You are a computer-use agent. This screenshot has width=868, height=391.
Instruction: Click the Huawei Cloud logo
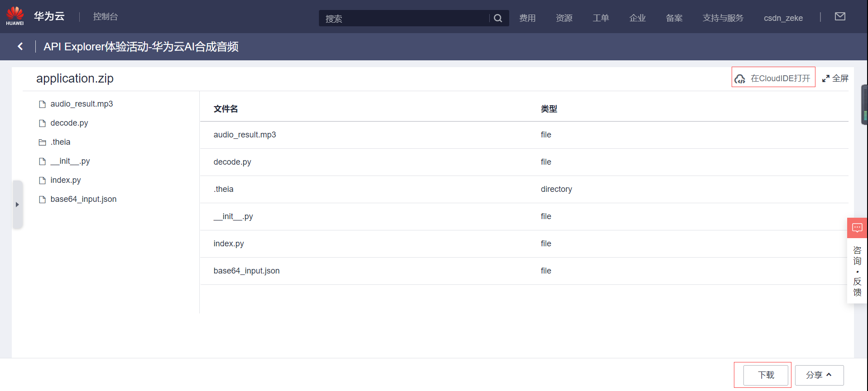click(15, 16)
